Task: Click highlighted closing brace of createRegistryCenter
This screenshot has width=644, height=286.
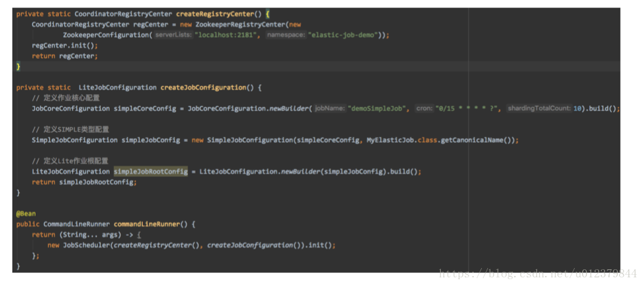Action: click(18, 66)
